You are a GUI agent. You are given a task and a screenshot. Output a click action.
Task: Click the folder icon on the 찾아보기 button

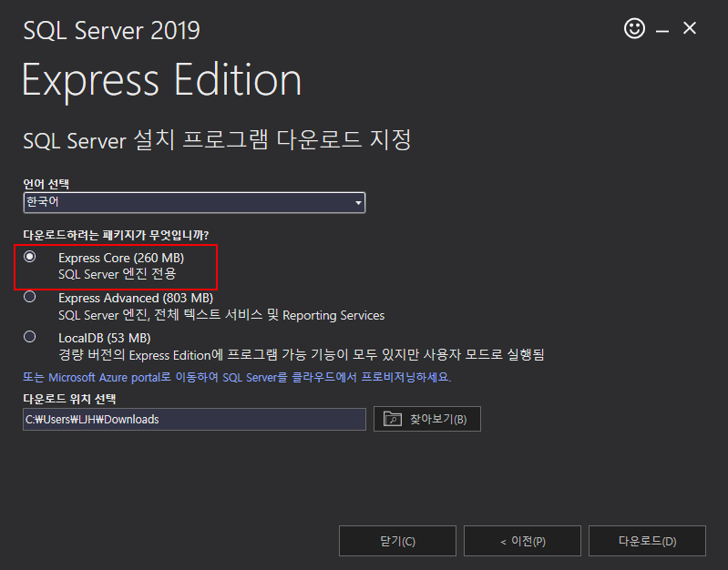point(393,419)
